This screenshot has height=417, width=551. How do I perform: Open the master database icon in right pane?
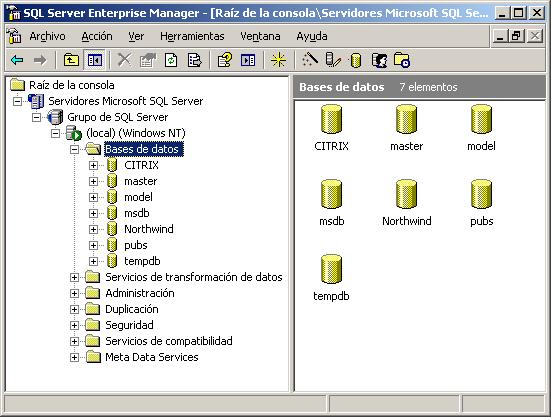406,119
